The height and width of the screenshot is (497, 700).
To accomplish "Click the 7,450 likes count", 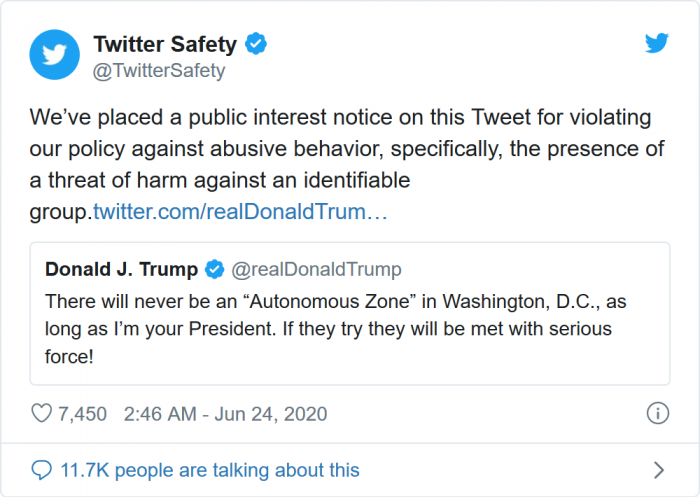I will [83, 413].
